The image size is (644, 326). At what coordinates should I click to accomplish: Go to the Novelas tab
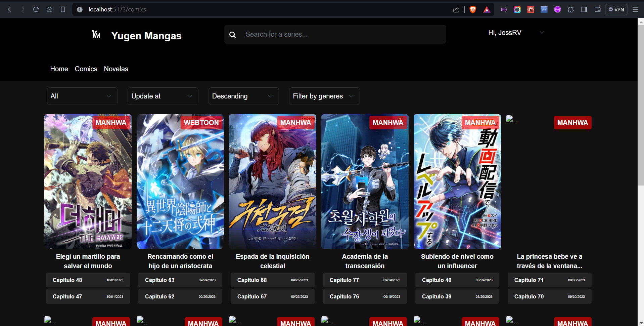tap(116, 69)
